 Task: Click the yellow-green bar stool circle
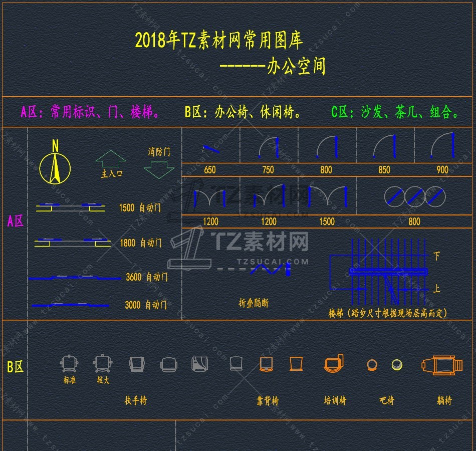pos(397,364)
